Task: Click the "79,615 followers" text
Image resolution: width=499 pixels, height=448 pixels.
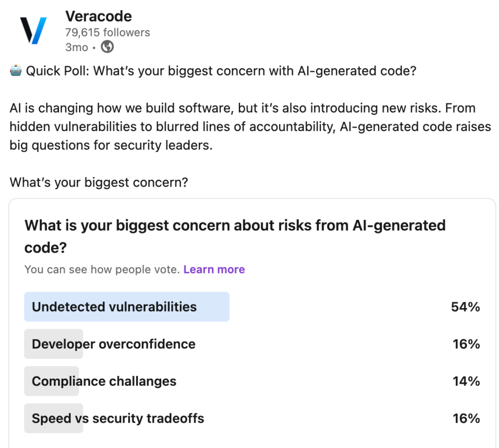Action: coord(108,33)
